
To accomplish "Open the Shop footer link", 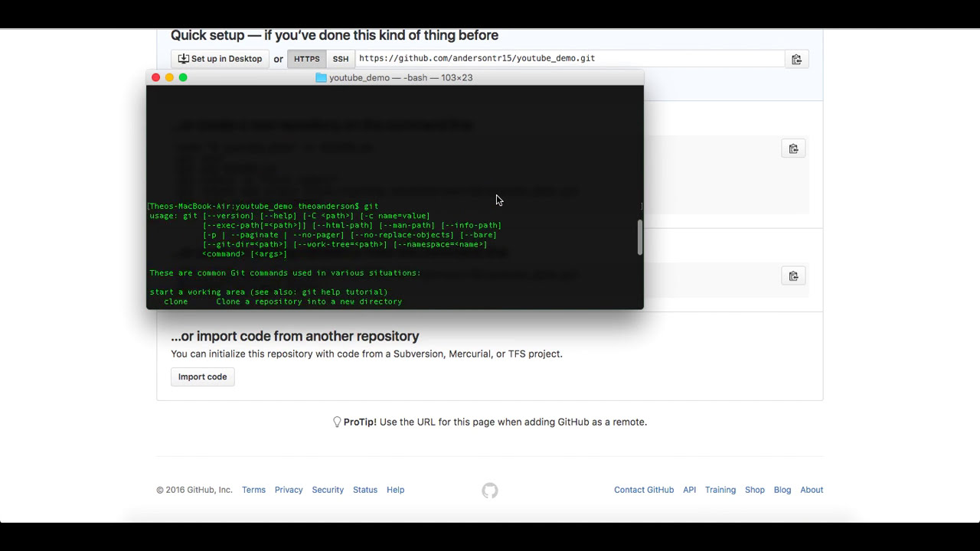I will click(755, 490).
